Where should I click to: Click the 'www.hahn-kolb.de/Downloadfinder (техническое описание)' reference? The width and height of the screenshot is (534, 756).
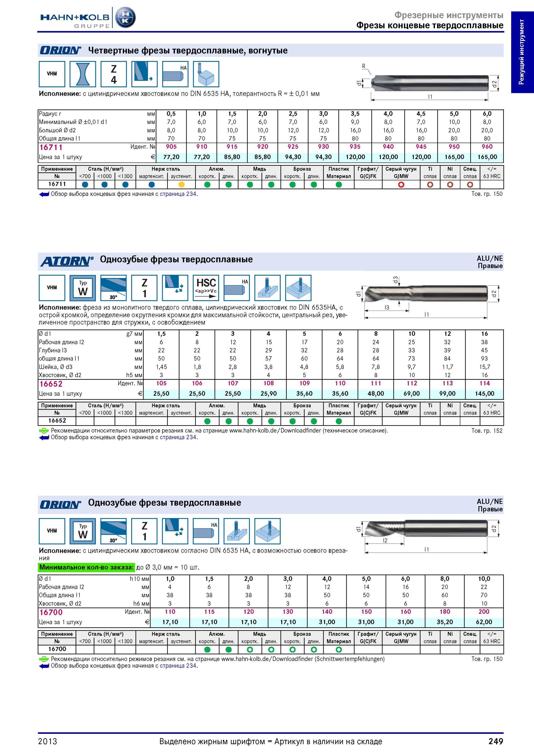[308, 430]
